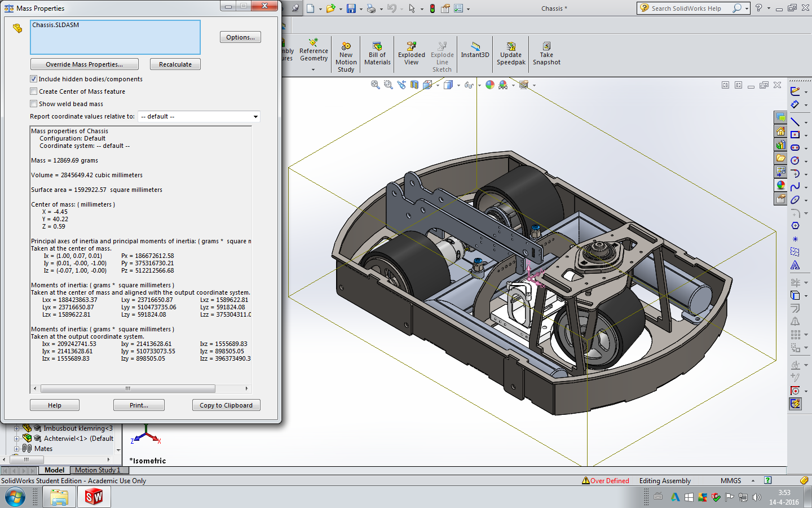Click the Rebuild traffic light icon
812x508 pixels.
[x=433, y=8]
